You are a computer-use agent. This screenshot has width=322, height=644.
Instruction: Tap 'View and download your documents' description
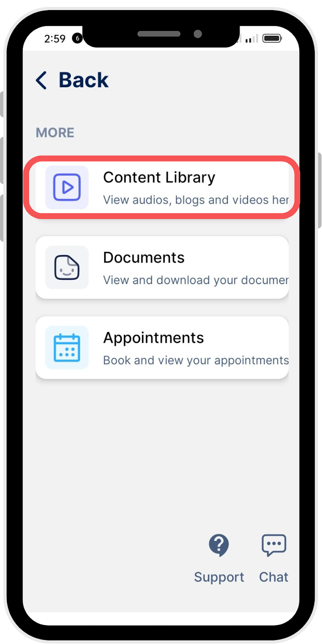(x=196, y=280)
